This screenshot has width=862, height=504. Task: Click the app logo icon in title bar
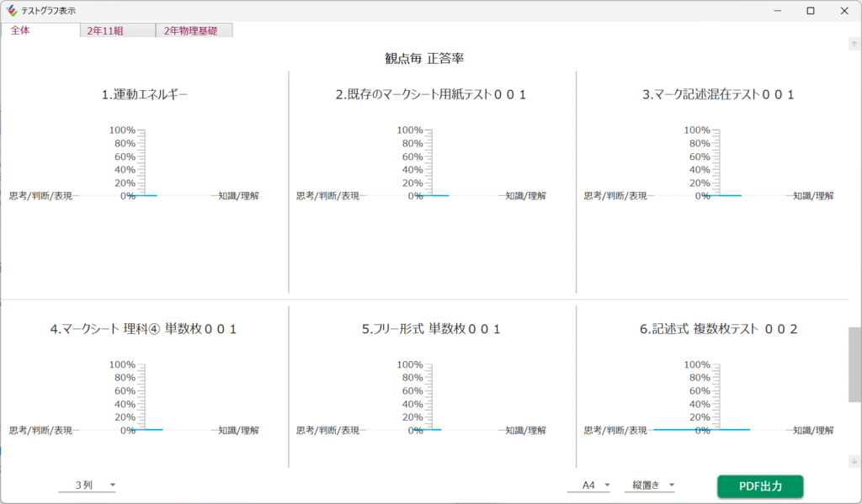[x=12, y=10]
